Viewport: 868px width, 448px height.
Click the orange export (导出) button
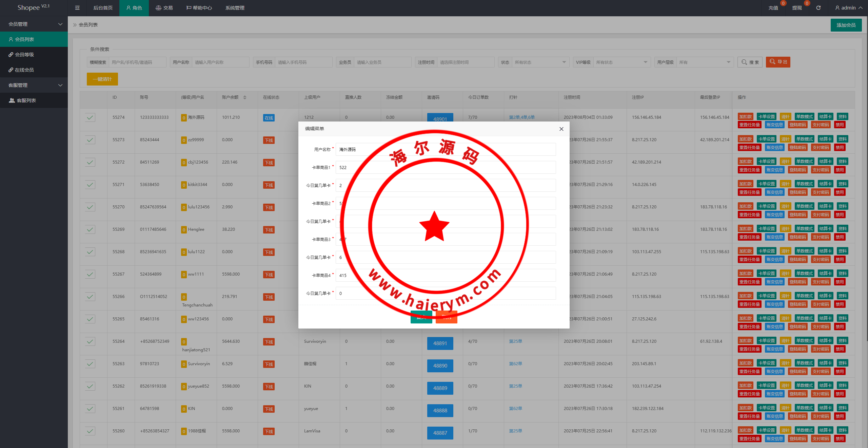pyautogui.click(x=778, y=62)
